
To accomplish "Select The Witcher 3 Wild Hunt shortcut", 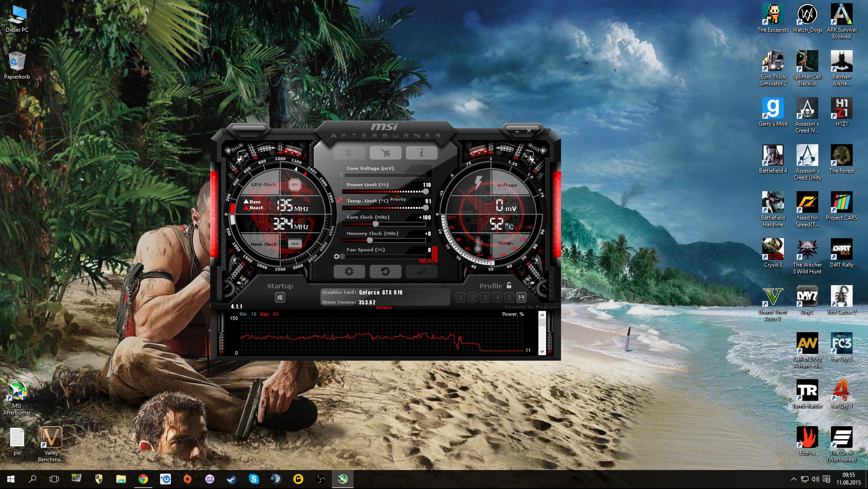I will click(807, 256).
